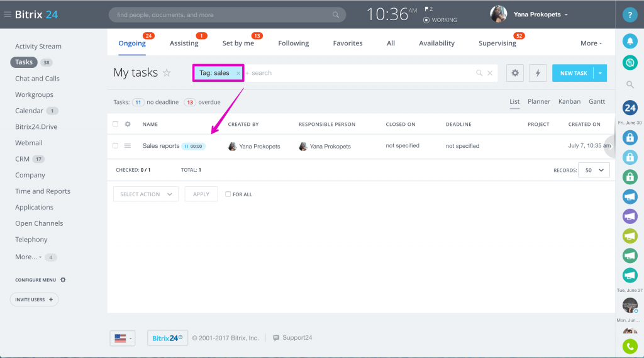Click the Invite Users button

tap(34, 299)
